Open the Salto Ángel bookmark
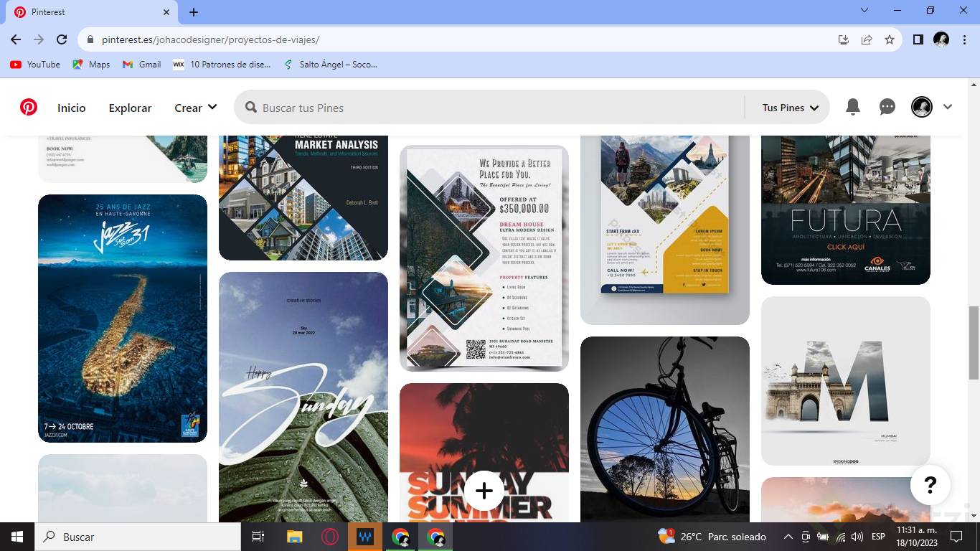 coord(330,65)
